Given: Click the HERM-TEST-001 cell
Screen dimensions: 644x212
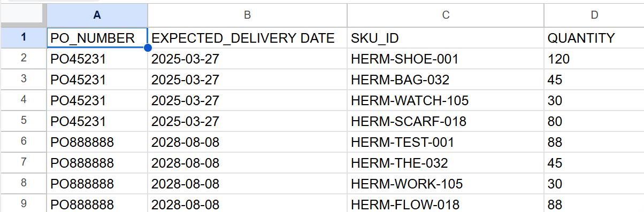Looking at the screenshot, I should 445,142.
